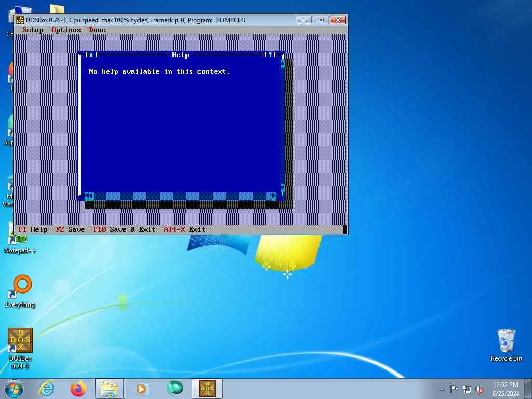The image size is (532, 399).
Task: Click the Help horizontal scrollbar right arrow
Action: [x=274, y=196]
